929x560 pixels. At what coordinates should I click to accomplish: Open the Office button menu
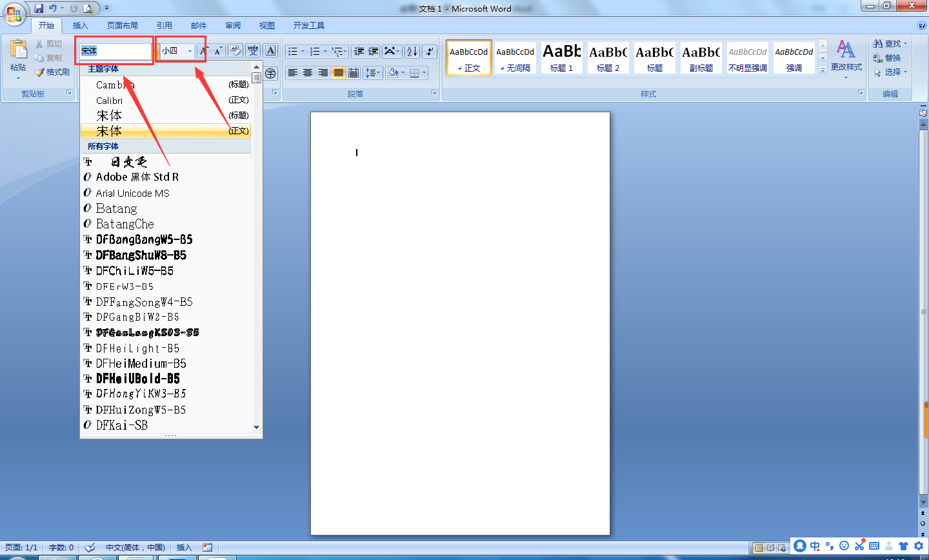click(14, 14)
